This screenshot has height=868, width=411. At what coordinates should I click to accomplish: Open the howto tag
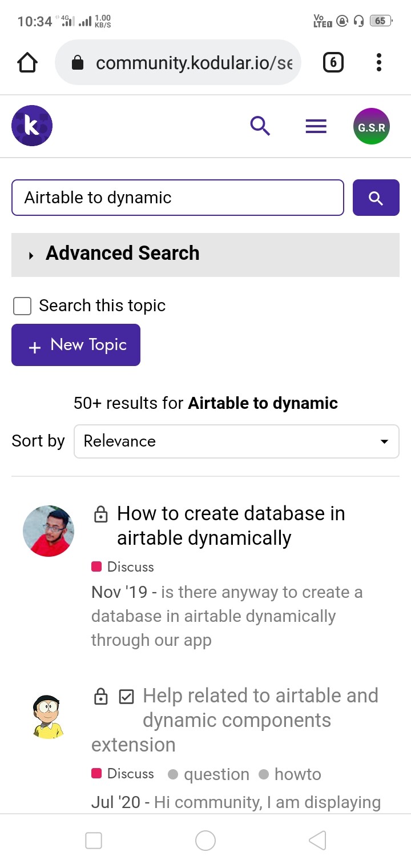tap(290, 774)
